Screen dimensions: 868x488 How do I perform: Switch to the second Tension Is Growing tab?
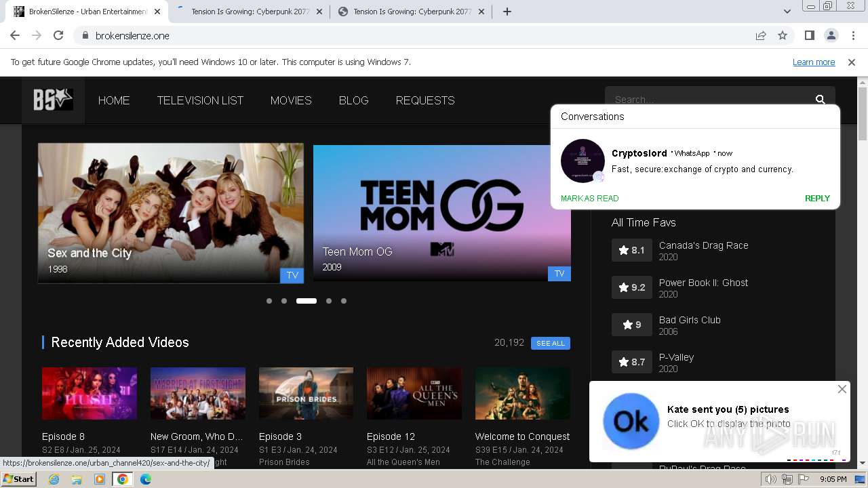[250, 12]
